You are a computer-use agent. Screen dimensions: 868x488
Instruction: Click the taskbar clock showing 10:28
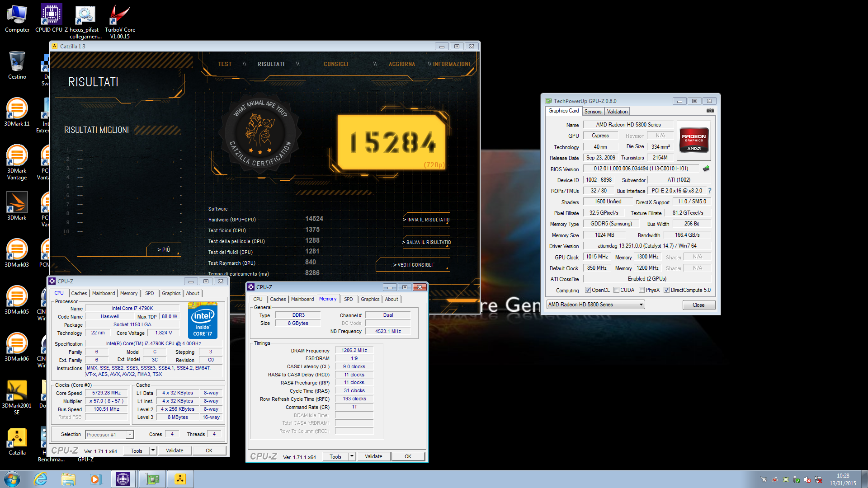coord(843,479)
